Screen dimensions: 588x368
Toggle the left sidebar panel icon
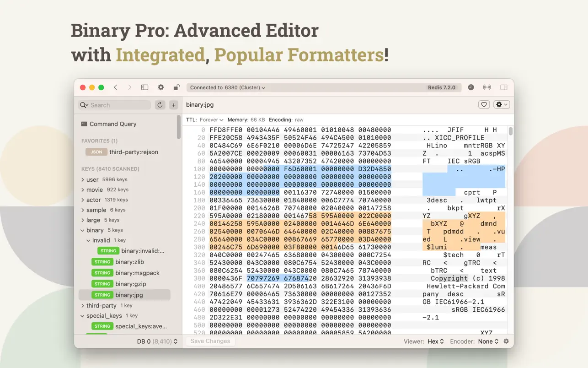[144, 87]
